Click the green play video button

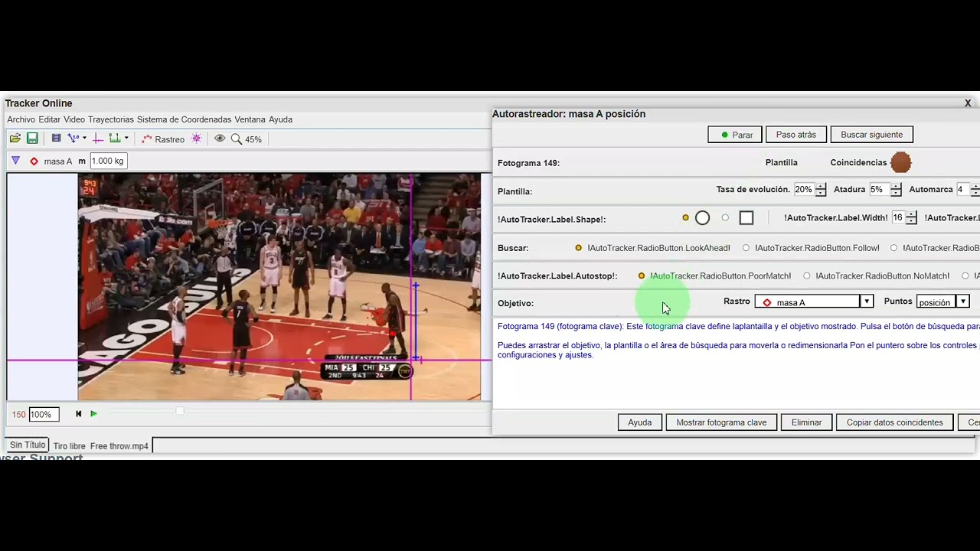click(x=93, y=414)
